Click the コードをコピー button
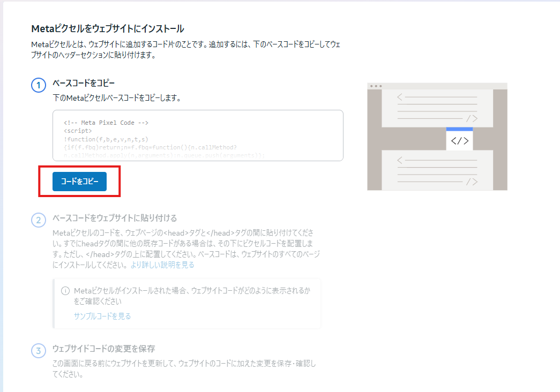Viewport: 560px width, 392px height. pos(79,182)
